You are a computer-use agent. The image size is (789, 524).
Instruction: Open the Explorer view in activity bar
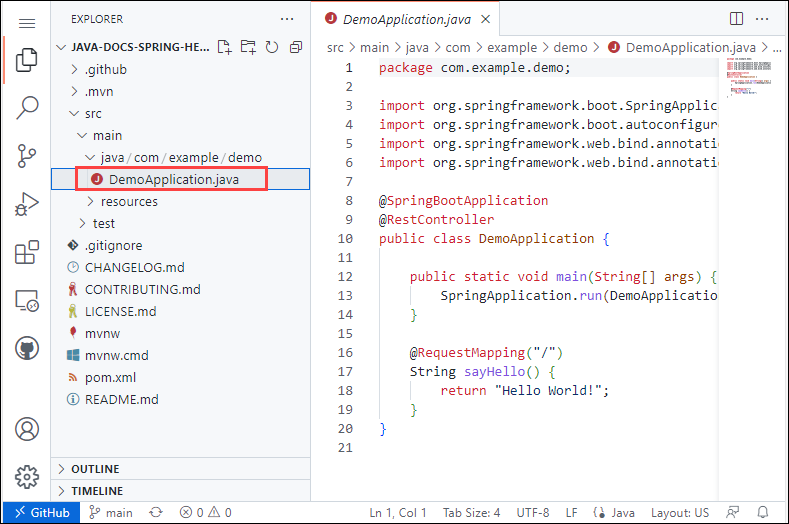tap(27, 60)
